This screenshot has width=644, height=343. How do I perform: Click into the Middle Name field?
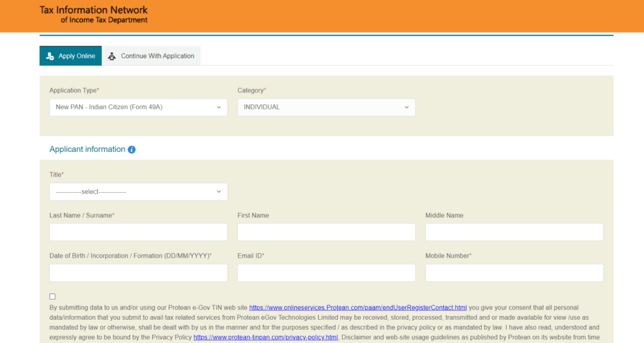click(x=514, y=232)
